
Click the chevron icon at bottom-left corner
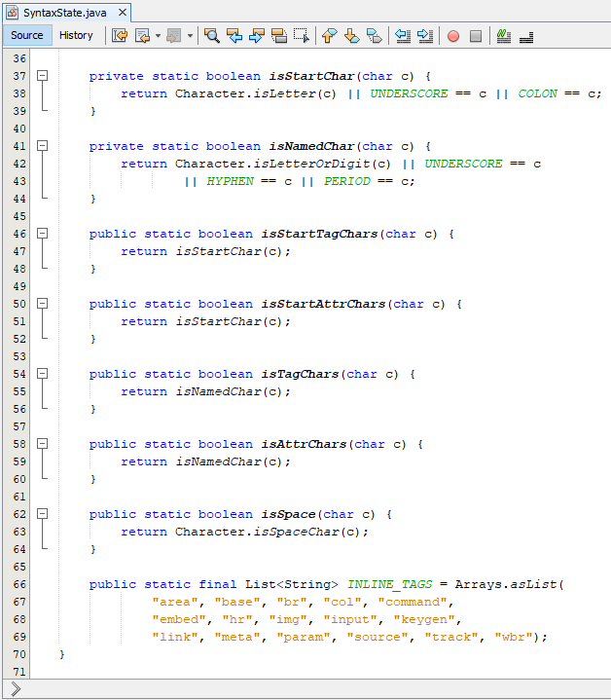click(x=16, y=689)
